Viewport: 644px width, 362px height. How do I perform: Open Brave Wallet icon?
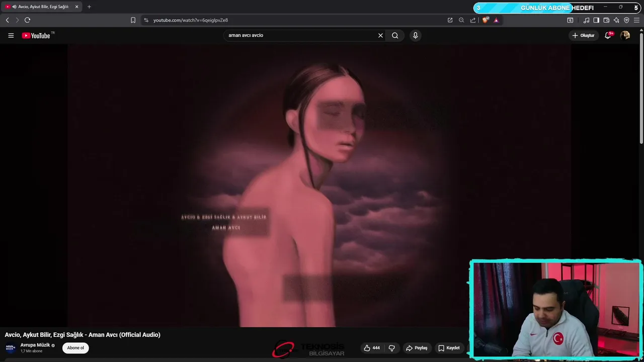606,20
